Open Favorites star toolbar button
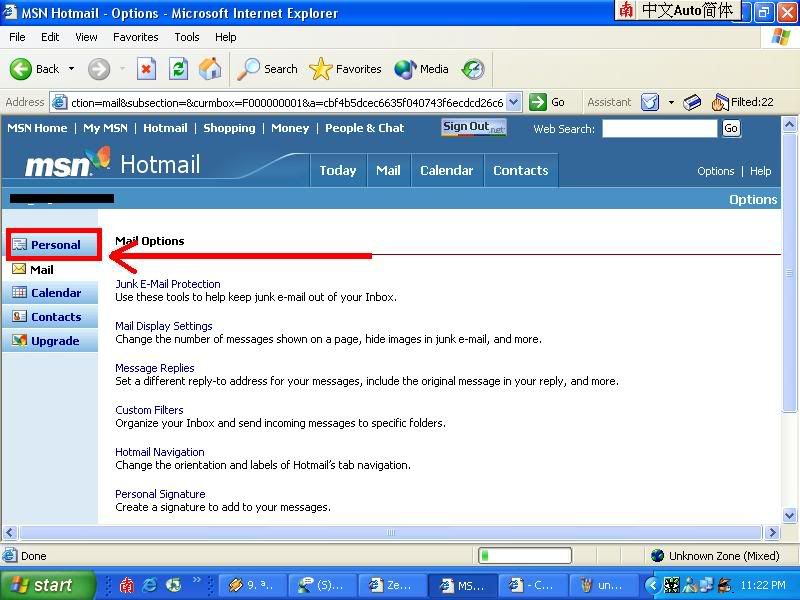The image size is (800, 600). point(345,69)
